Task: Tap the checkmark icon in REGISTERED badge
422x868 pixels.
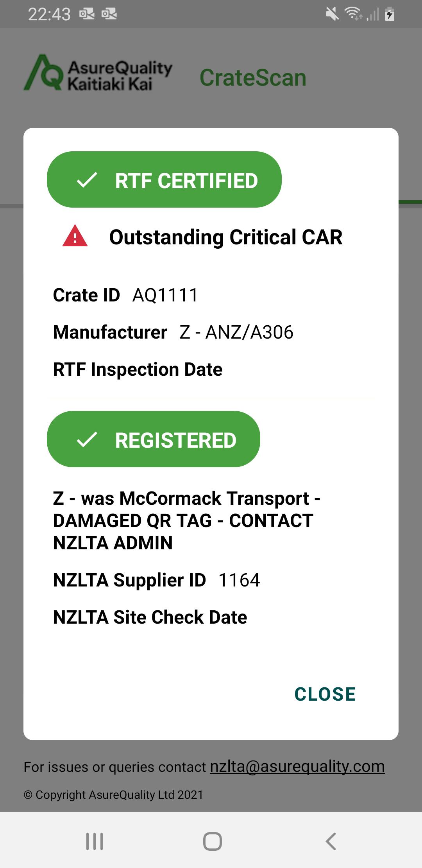Action: (x=87, y=439)
